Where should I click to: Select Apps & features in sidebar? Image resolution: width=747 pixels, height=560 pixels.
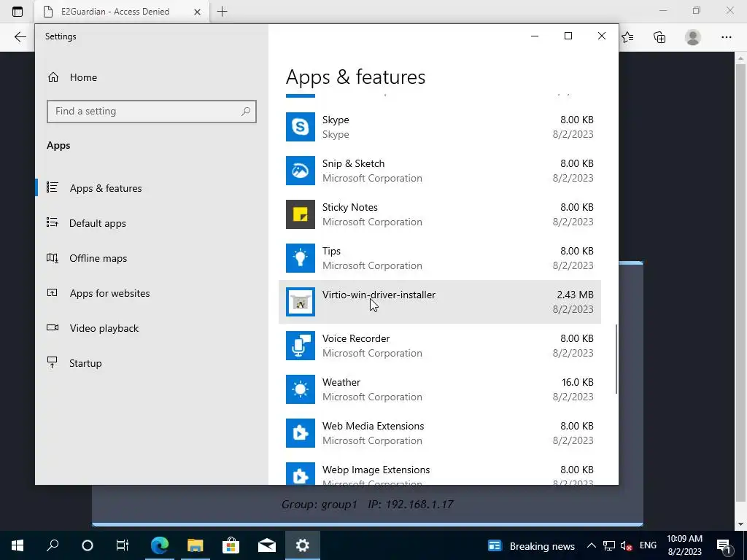pos(105,188)
